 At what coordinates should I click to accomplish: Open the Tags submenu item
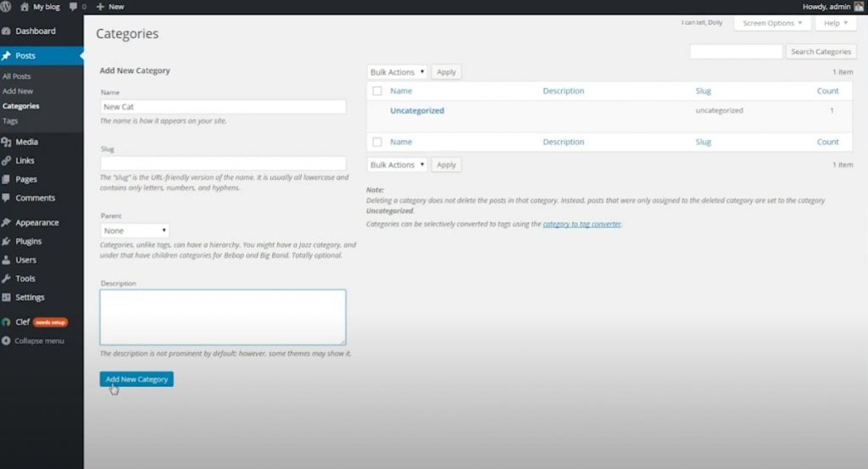click(10, 121)
